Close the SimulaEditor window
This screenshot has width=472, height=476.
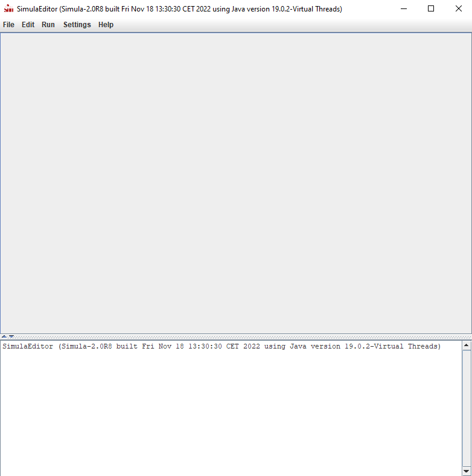click(458, 9)
